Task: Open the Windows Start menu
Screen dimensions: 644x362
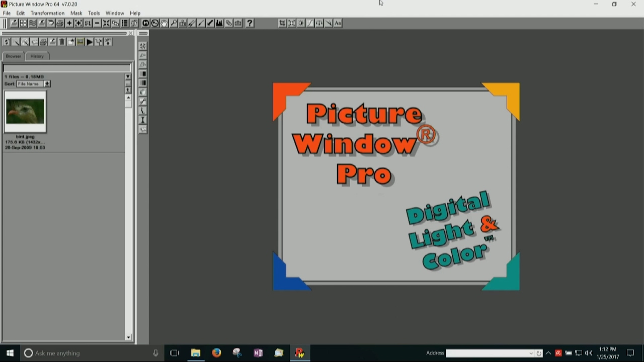Action: tap(10, 353)
